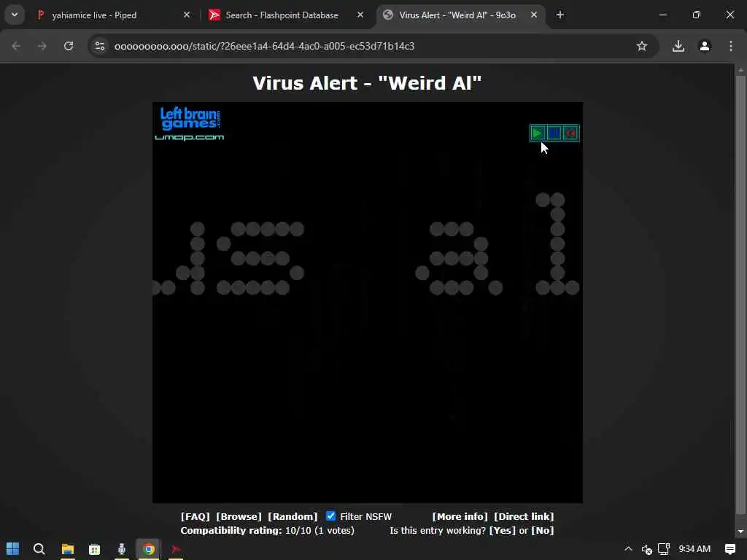
Task: Click the Left Brain Games logo
Action: 190,118
